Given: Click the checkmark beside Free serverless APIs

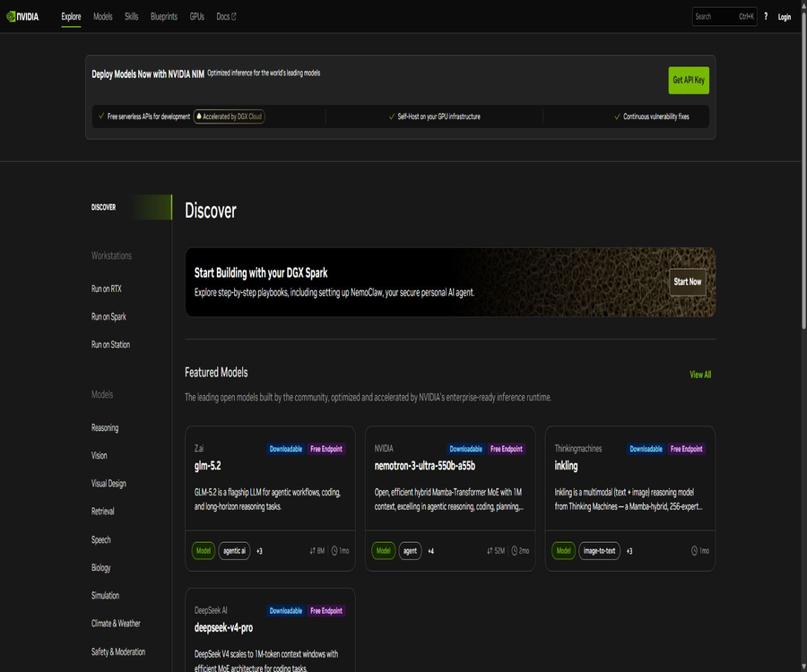Looking at the screenshot, I should (101, 116).
